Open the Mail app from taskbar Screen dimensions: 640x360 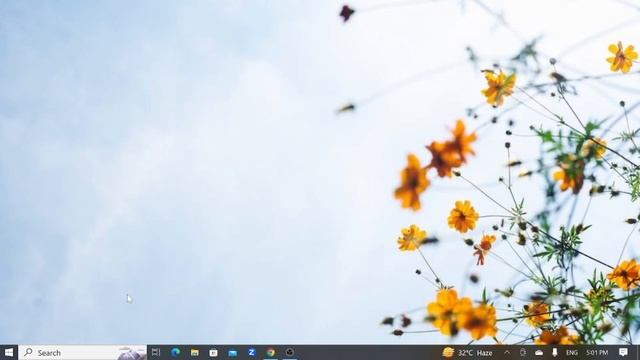233,352
